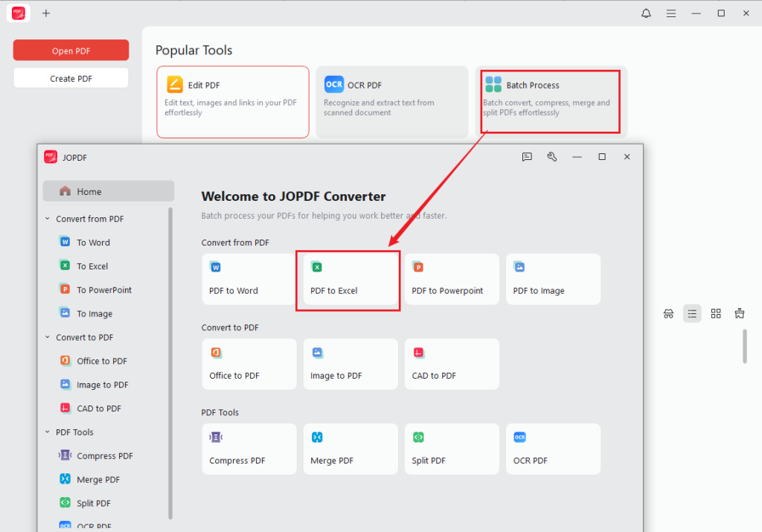The height and width of the screenshot is (532, 762).
Task: Open hamburger menu in main window
Action: [671, 13]
